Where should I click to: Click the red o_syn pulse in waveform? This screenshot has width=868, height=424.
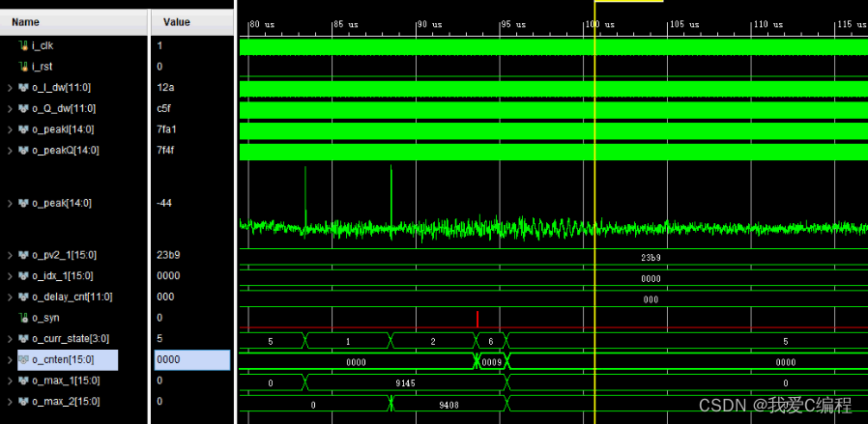(x=477, y=319)
